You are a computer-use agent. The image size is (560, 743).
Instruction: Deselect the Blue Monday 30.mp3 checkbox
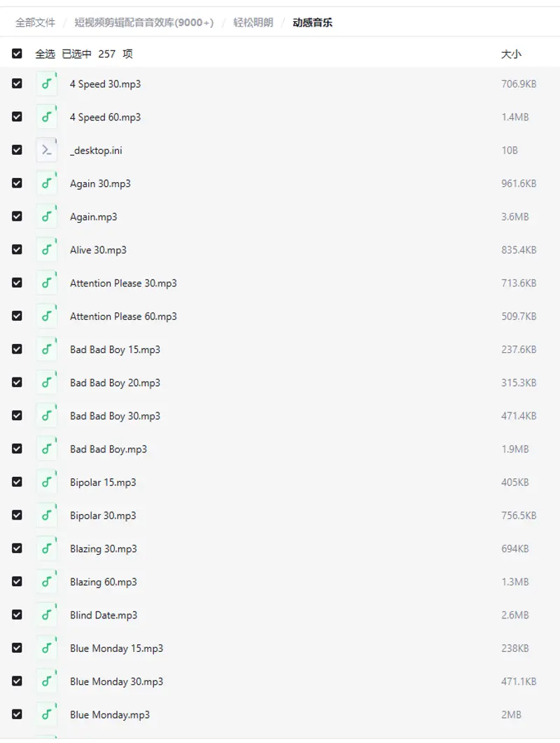point(17,681)
